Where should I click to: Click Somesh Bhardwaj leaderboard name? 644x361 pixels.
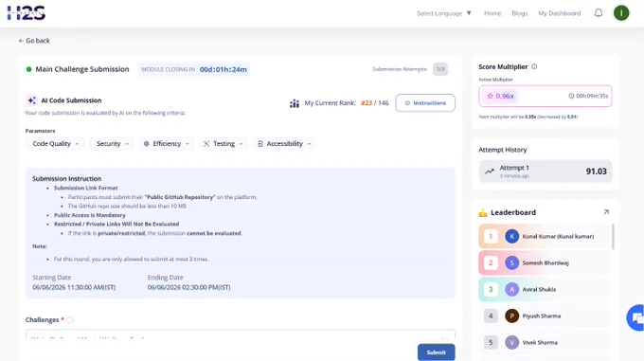click(x=546, y=262)
